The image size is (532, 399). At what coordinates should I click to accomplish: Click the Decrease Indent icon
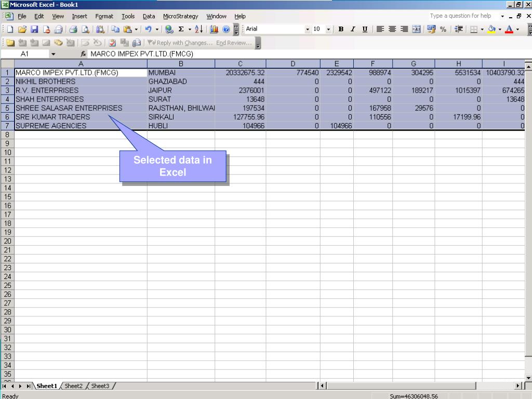point(459,29)
